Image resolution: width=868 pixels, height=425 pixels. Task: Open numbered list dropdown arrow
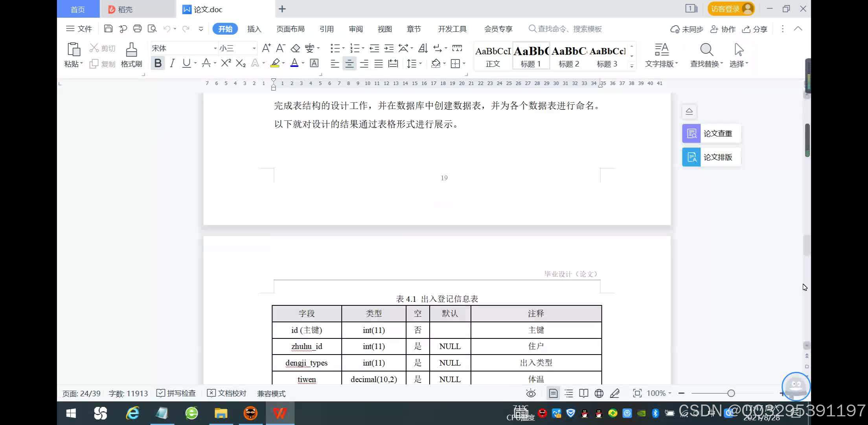[x=363, y=48]
